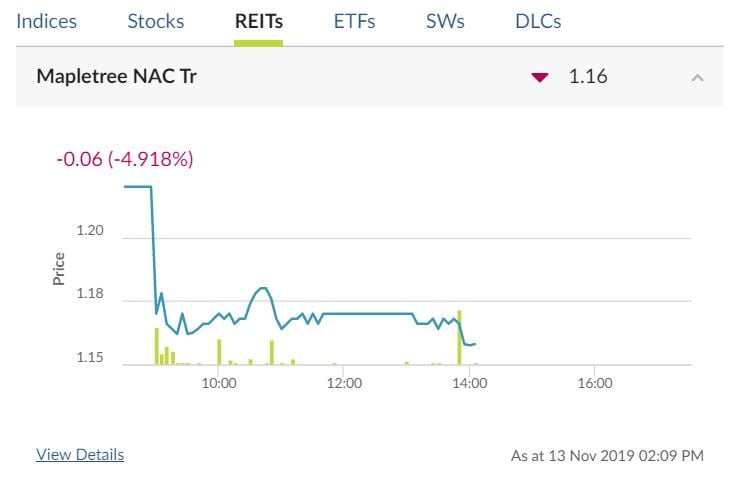Collapse the Mapletree NAC Tr panel
This screenshot has width=742, height=478.
pyautogui.click(x=698, y=77)
